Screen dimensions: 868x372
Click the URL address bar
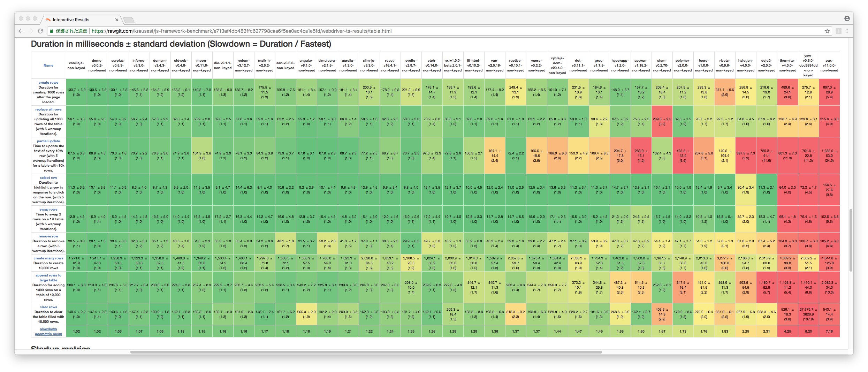[x=439, y=31]
